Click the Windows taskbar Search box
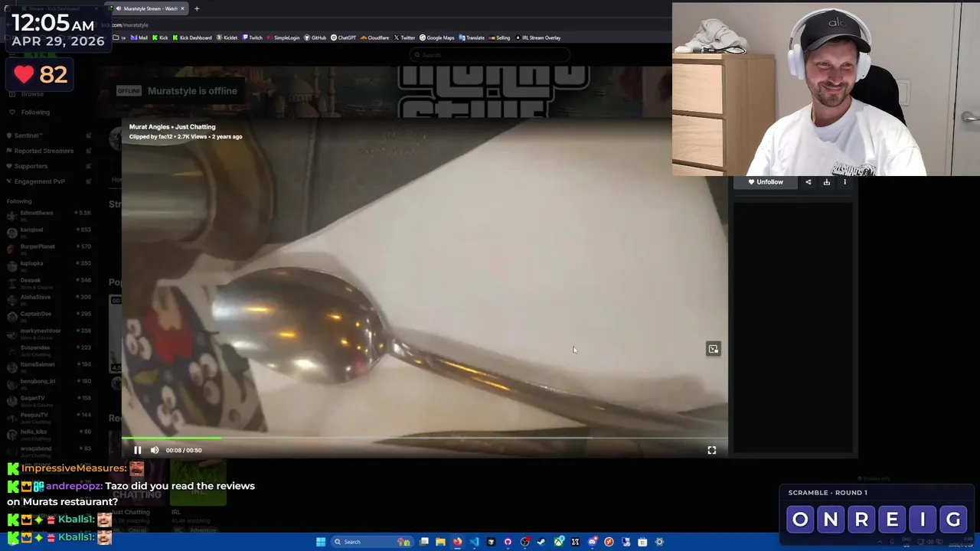The width and height of the screenshot is (980, 551). tap(372, 542)
